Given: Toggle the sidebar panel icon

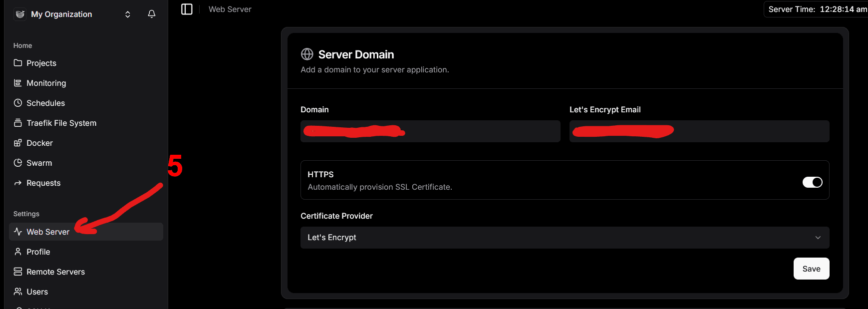Looking at the screenshot, I should 187,9.
